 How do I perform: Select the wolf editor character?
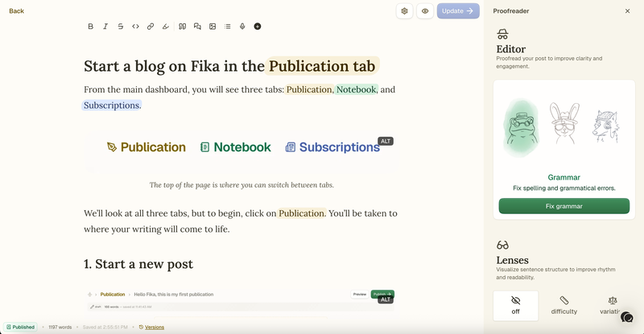606,126
